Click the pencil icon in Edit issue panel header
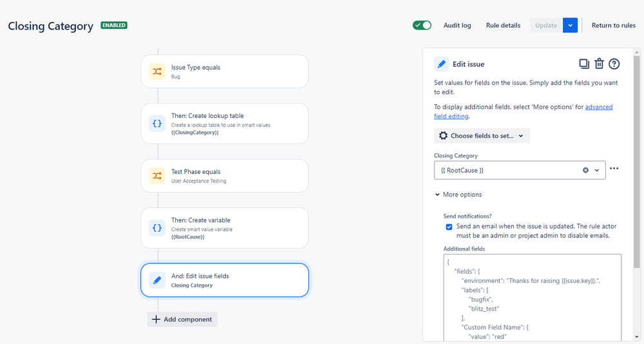644x344 pixels. coord(442,64)
